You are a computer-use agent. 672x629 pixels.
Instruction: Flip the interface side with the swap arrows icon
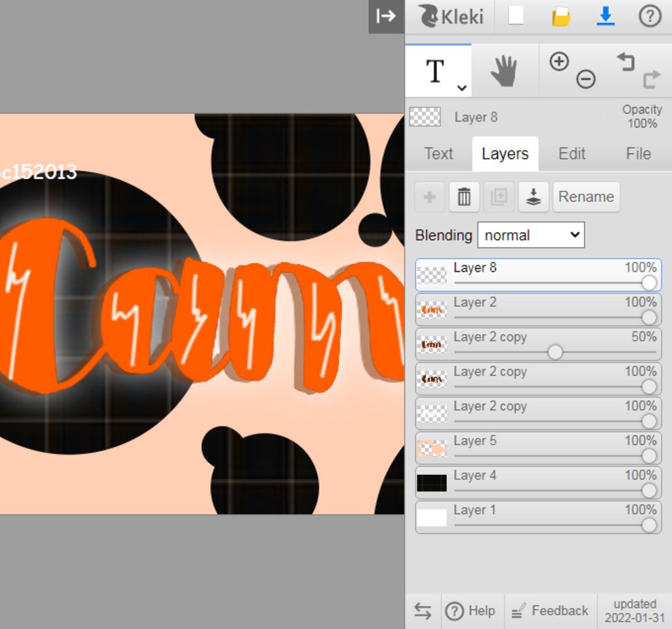tap(423, 611)
